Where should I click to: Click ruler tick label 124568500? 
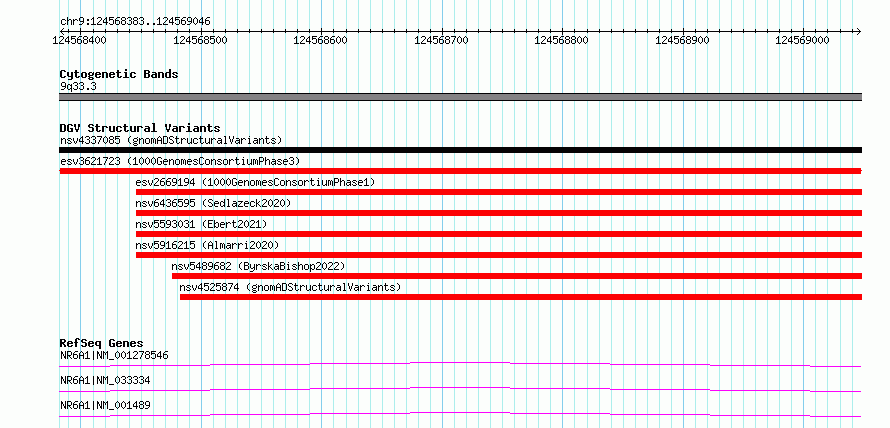pos(201,40)
